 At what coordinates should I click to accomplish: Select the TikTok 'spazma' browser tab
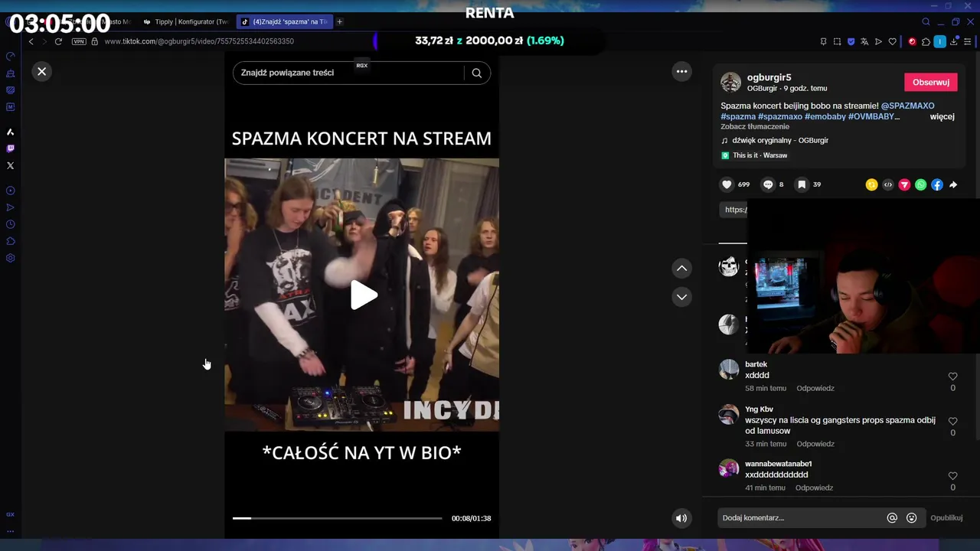click(x=284, y=21)
